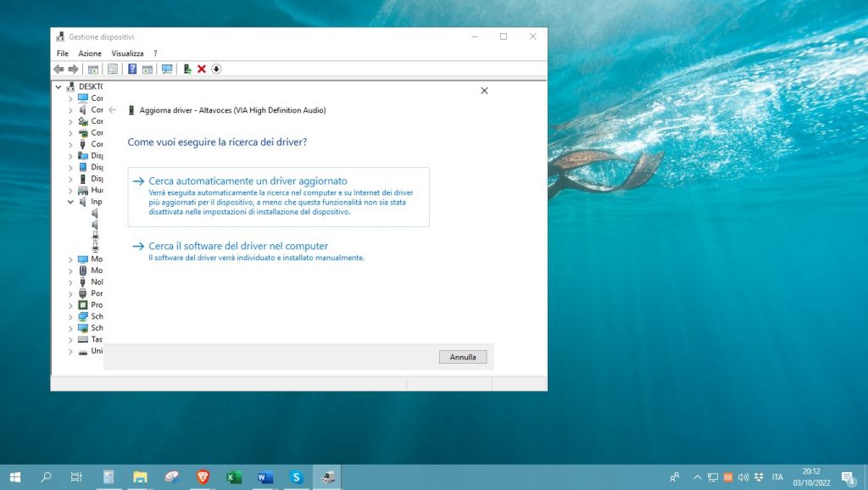Open Excel from the taskbar

[x=234, y=477]
